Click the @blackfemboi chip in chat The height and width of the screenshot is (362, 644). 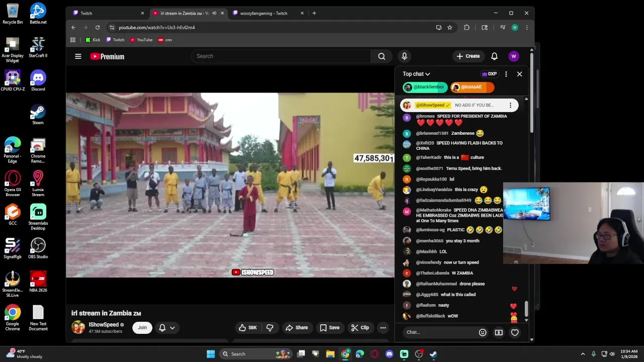425,87
